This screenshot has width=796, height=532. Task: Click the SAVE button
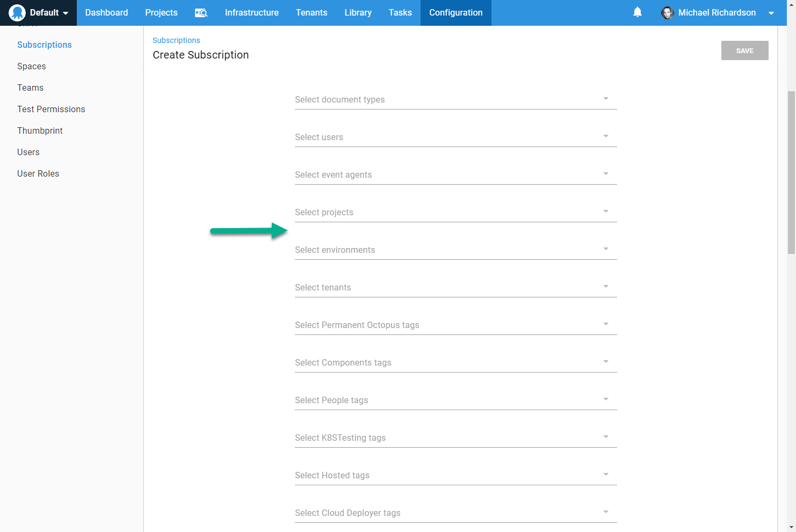pyautogui.click(x=744, y=50)
